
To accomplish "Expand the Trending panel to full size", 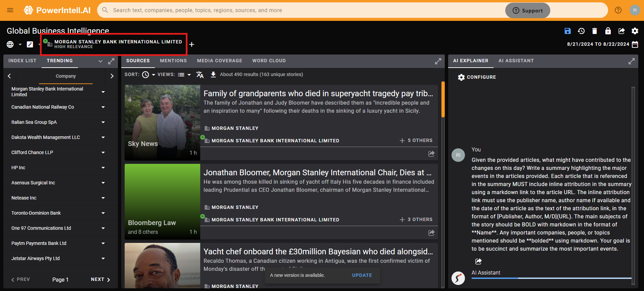I will [111, 61].
